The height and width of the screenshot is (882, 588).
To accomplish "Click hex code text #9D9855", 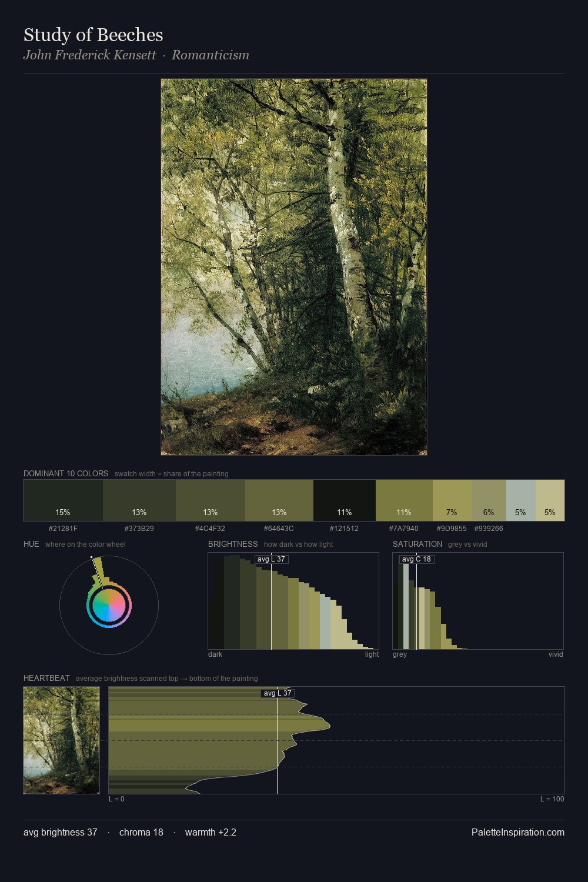I will [x=452, y=528].
